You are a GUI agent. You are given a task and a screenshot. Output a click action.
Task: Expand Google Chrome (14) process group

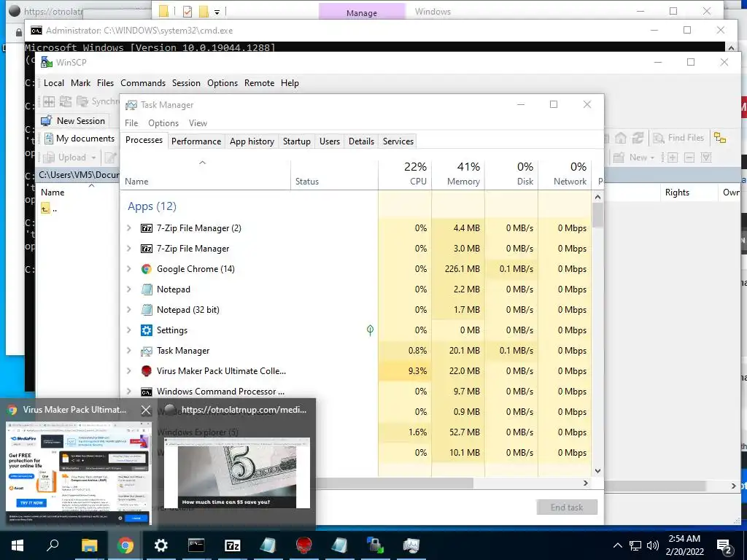pos(128,269)
